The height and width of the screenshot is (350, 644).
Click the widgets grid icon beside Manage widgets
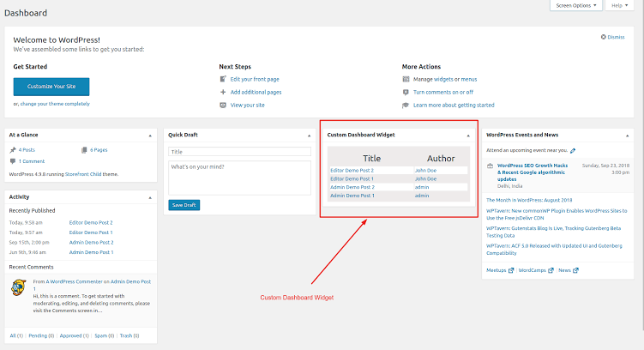click(x=406, y=79)
